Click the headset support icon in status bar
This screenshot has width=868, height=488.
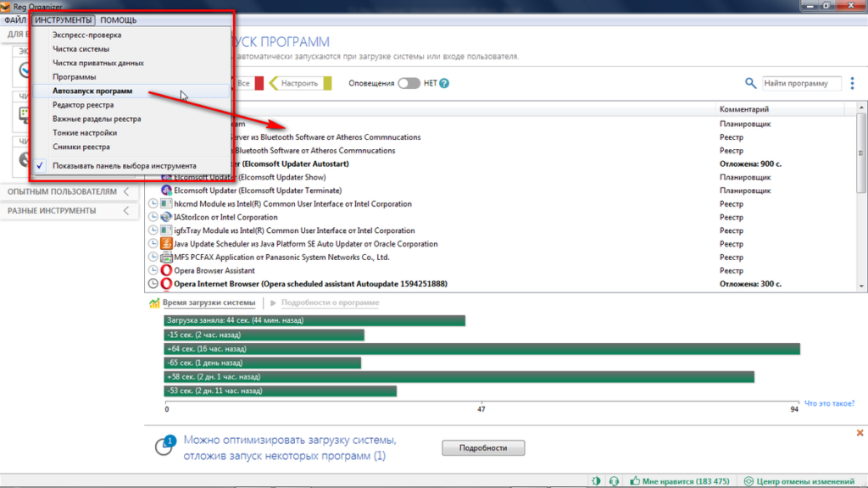614,481
